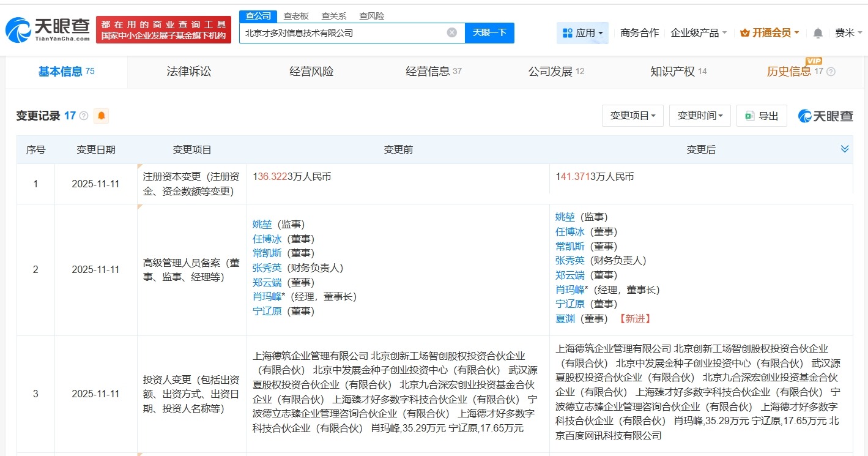Select the 经营信息 tab
Viewport: 868px width, 456px height.
[x=428, y=71]
